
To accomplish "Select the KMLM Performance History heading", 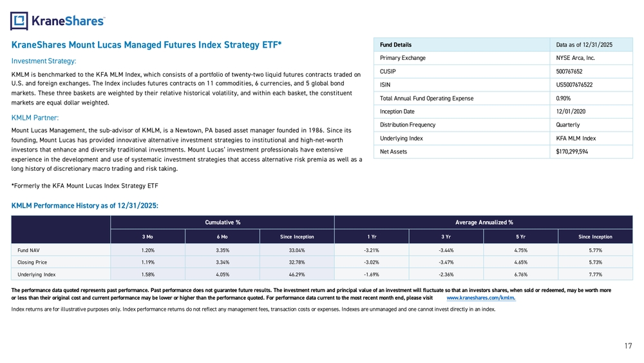I will click(x=85, y=205).
